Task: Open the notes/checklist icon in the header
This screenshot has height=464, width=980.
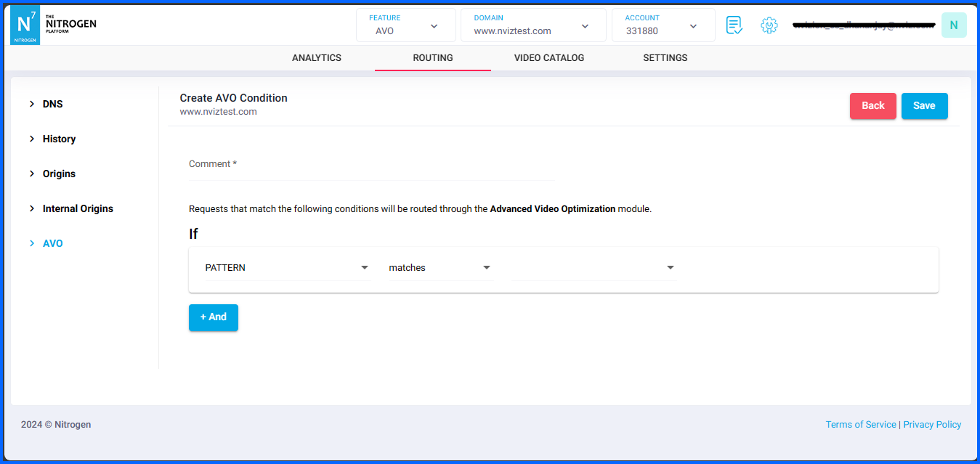Action: (x=734, y=25)
